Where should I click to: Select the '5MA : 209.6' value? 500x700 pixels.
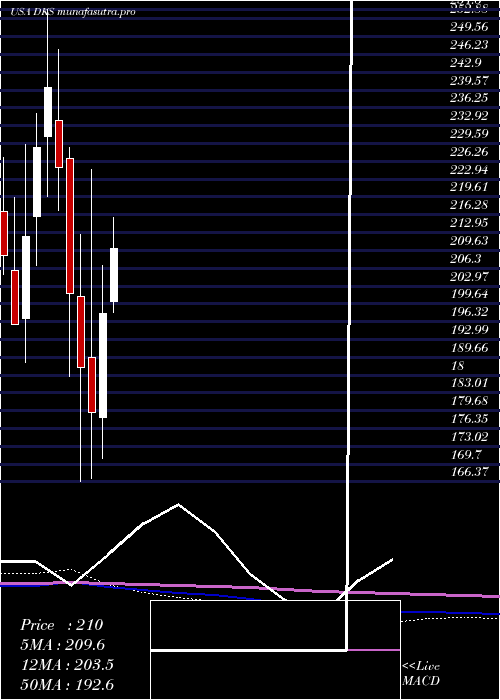(x=64, y=645)
